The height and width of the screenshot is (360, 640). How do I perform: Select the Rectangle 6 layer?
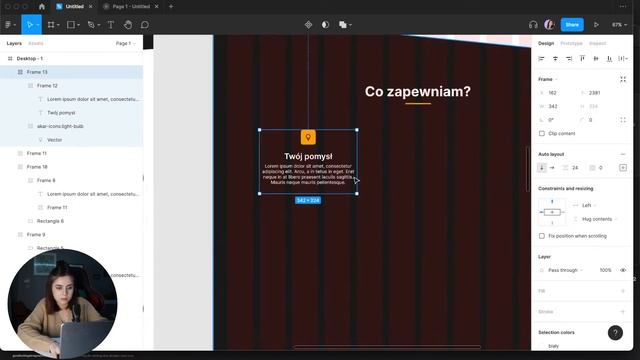tap(71, 221)
